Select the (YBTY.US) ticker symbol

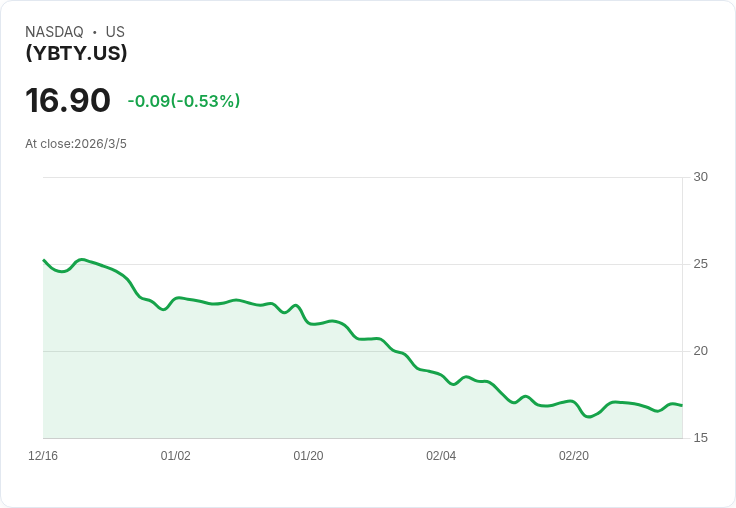[76, 53]
